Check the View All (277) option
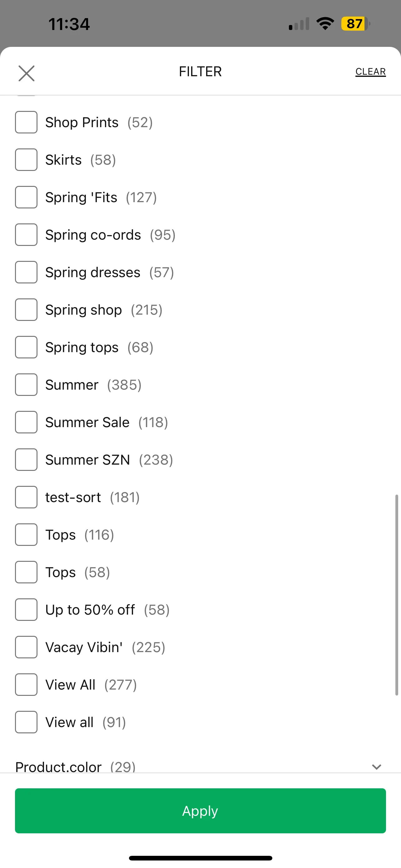This screenshot has width=401, height=868. [26, 685]
